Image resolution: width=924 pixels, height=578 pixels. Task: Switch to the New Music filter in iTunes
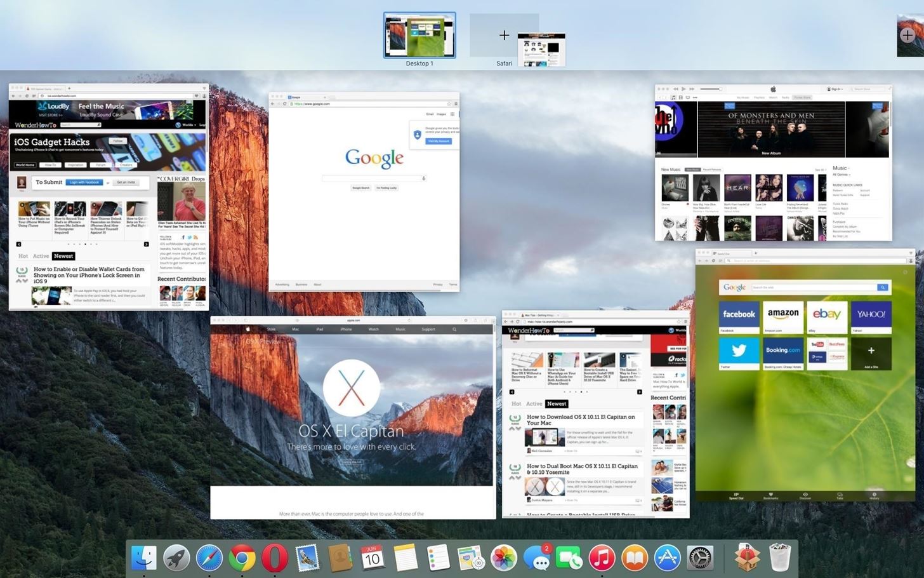pyautogui.click(x=692, y=170)
